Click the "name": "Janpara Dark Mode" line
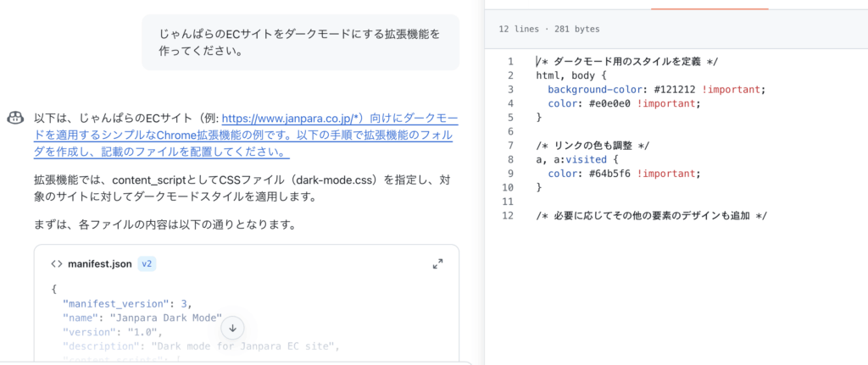868x365 pixels. 142,318
